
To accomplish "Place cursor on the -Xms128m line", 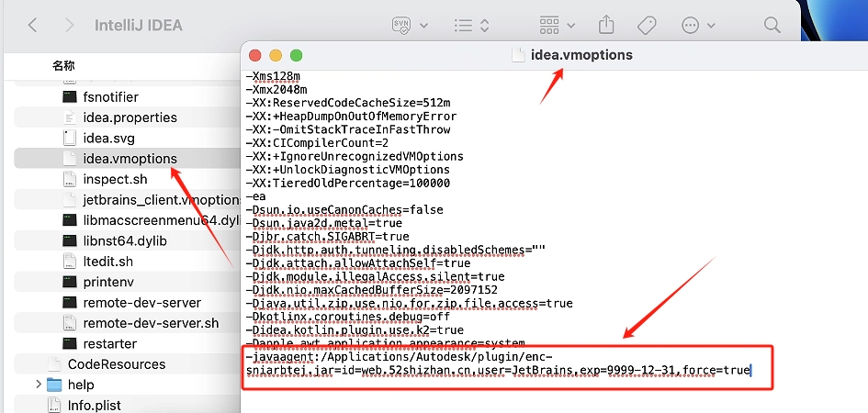I will point(274,76).
